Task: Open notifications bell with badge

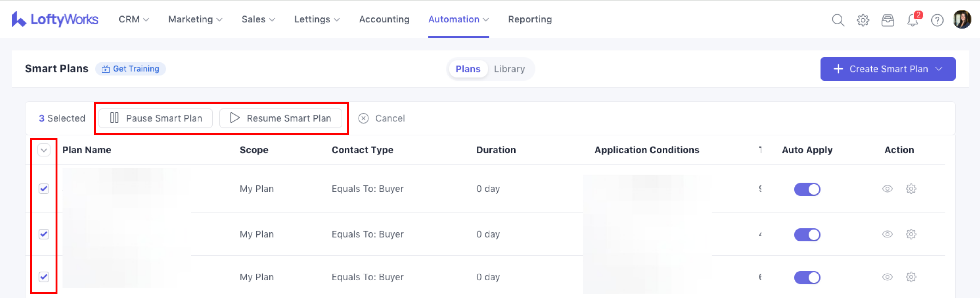Action: coord(912,20)
